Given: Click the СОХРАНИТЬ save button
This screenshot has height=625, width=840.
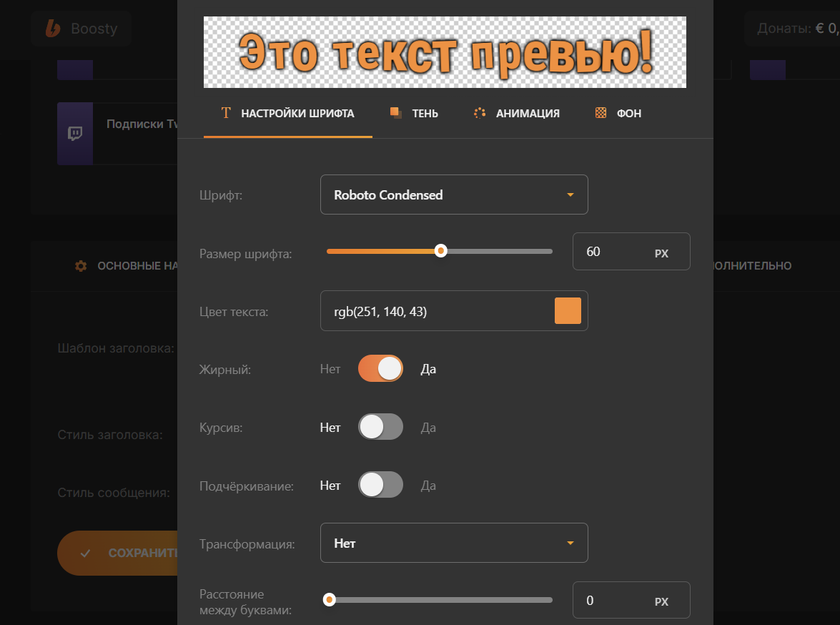Looking at the screenshot, I should click(x=117, y=553).
